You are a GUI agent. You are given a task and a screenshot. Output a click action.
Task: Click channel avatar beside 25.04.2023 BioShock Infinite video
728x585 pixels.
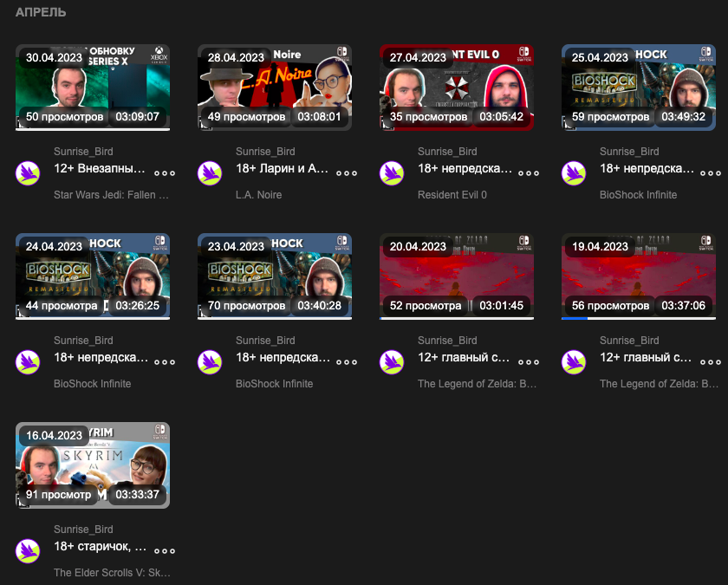click(574, 173)
